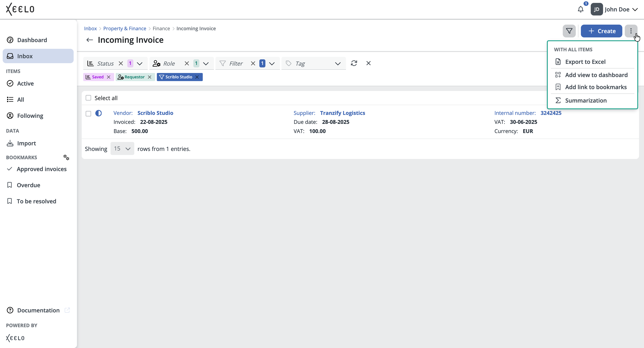Click the Create button

point(601,31)
